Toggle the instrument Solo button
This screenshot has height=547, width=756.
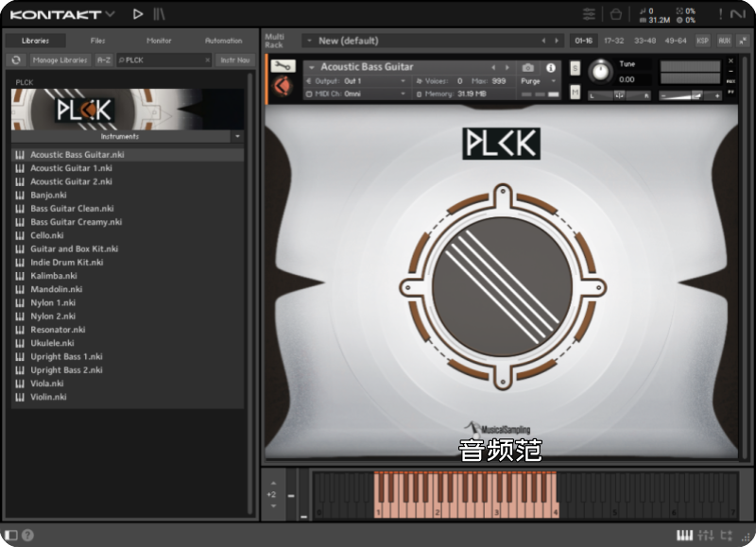[x=575, y=68]
